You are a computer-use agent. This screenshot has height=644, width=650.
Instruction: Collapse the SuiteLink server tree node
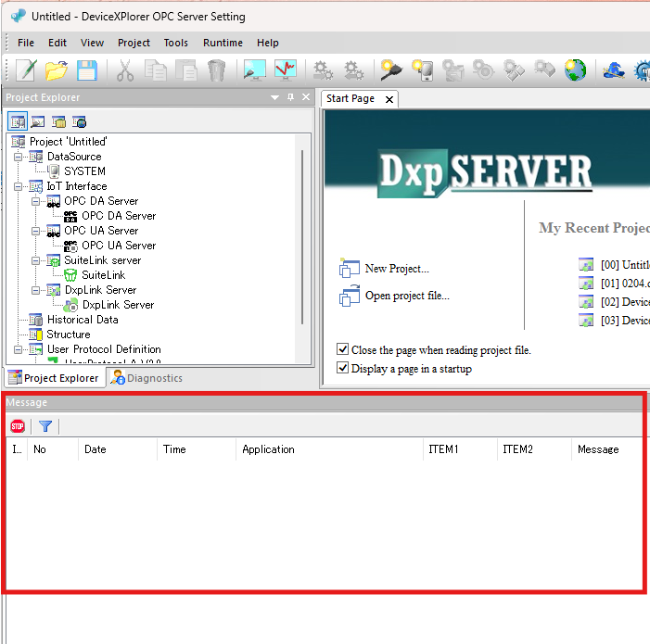[35, 260]
